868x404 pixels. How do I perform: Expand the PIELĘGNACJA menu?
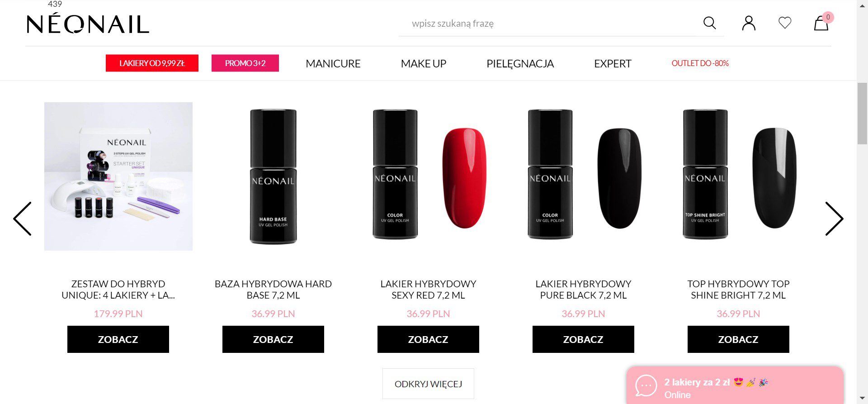[520, 64]
